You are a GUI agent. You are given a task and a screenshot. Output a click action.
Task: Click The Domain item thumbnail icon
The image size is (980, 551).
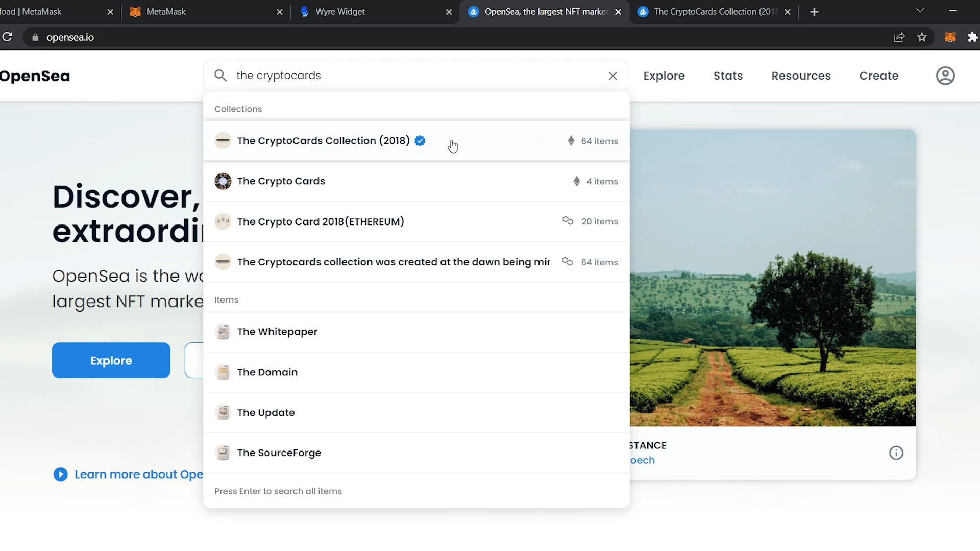pos(223,372)
